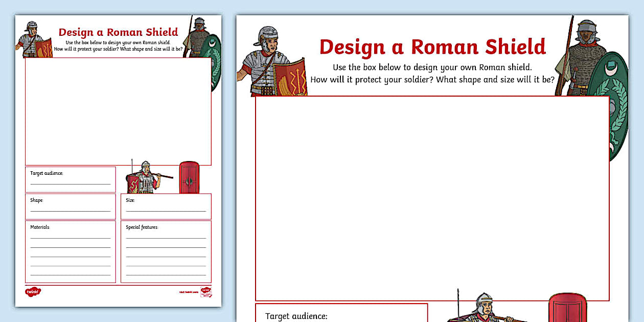Click the Special features writing area

[x=166, y=250]
